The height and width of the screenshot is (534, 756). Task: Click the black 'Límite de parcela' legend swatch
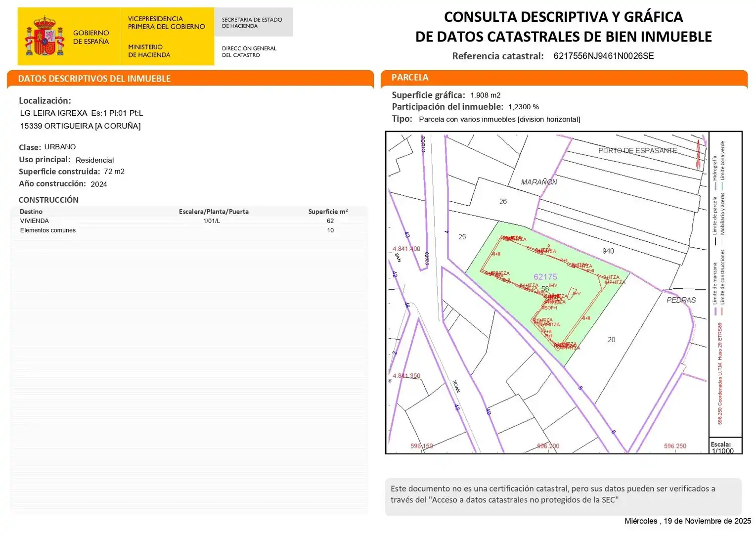pos(715,241)
